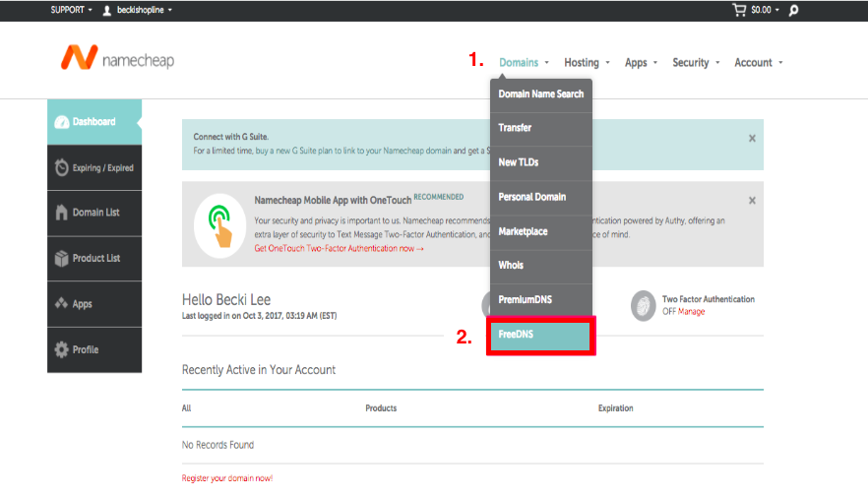Click Register your domain now! link
The width and height of the screenshot is (868, 497).
tap(227, 478)
